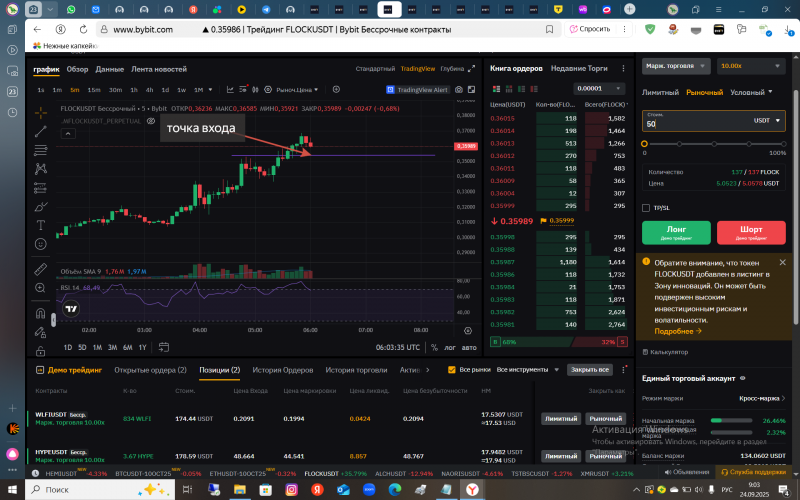Viewport: 800px width, 500px height.
Task: Select the crosshair cursor tool
Action: pos(41,112)
